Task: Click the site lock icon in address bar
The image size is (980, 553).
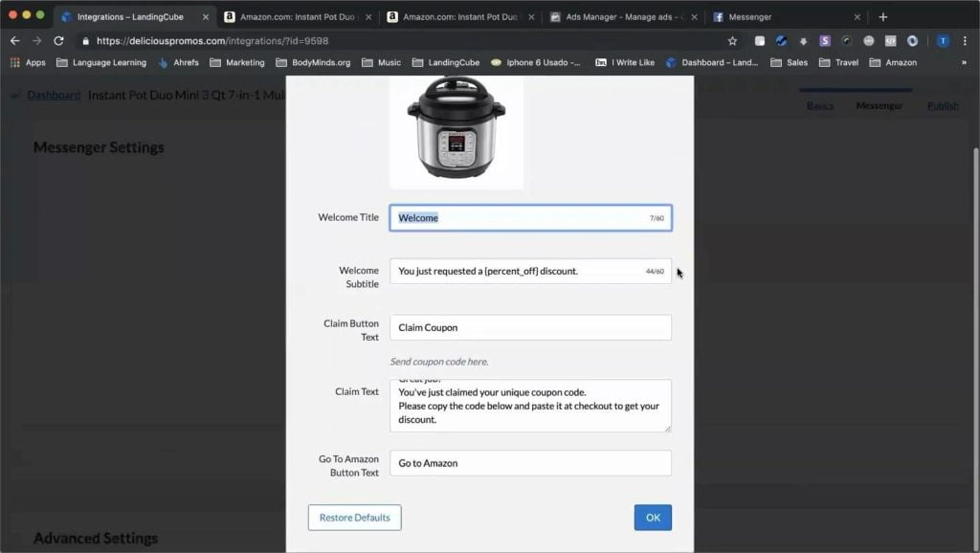Action: [85, 41]
